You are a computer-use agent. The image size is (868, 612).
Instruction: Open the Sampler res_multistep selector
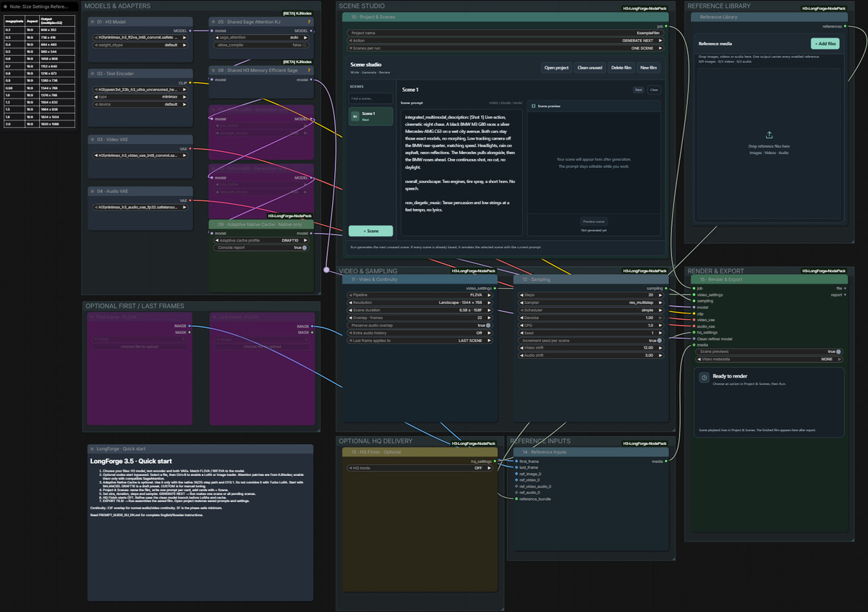(590, 302)
